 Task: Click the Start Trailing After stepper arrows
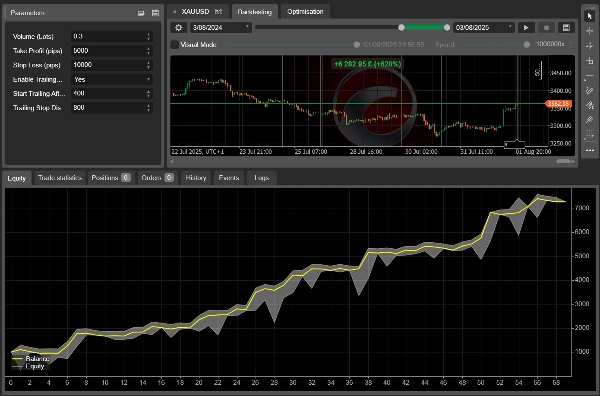tap(148, 94)
